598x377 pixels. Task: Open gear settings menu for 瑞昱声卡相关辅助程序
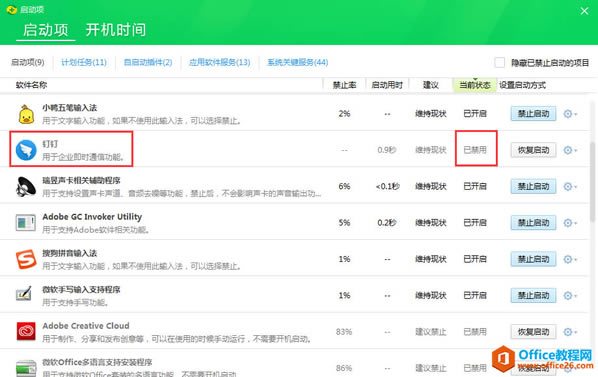coord(570,186)
